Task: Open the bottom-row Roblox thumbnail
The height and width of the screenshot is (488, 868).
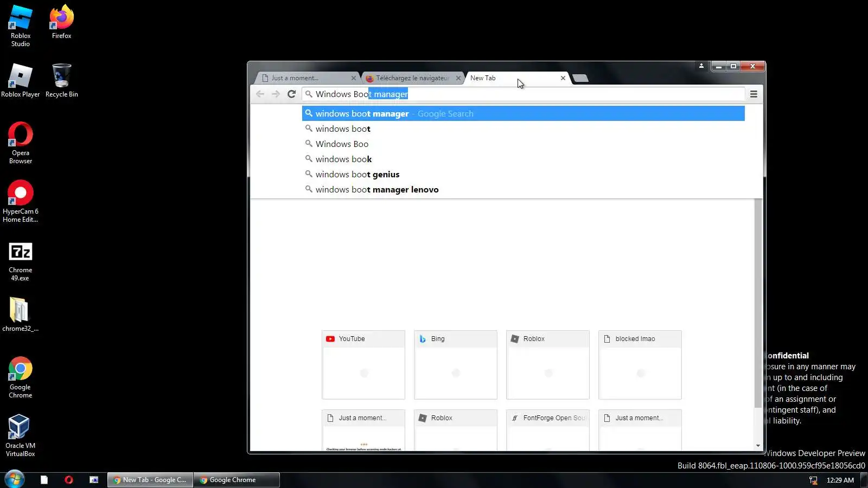Action: [x=456, y=430]
